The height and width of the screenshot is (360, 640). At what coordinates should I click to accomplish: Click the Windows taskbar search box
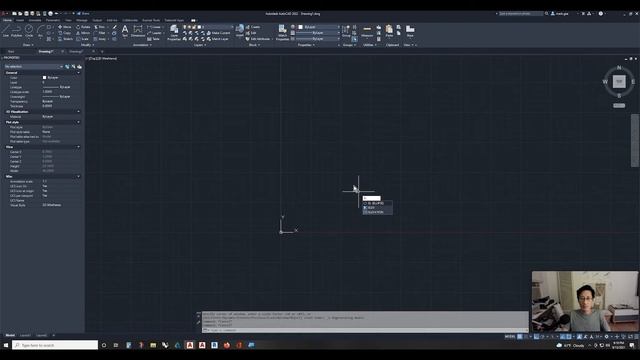pos(55,345)
